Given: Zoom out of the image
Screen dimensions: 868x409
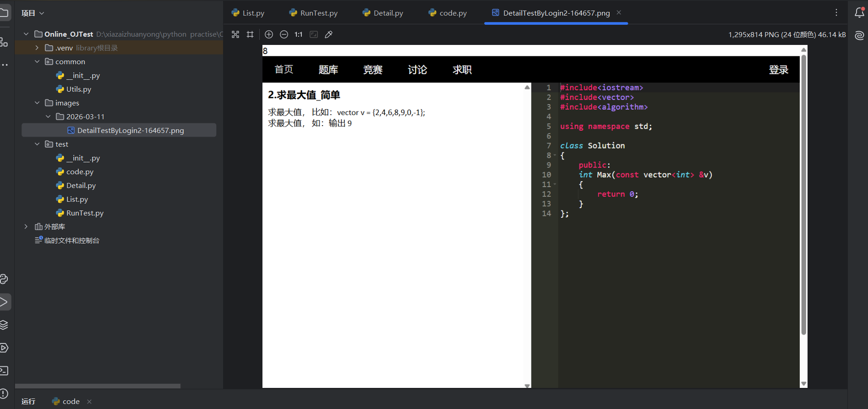Looking at the screenshot, I should 284,34.
